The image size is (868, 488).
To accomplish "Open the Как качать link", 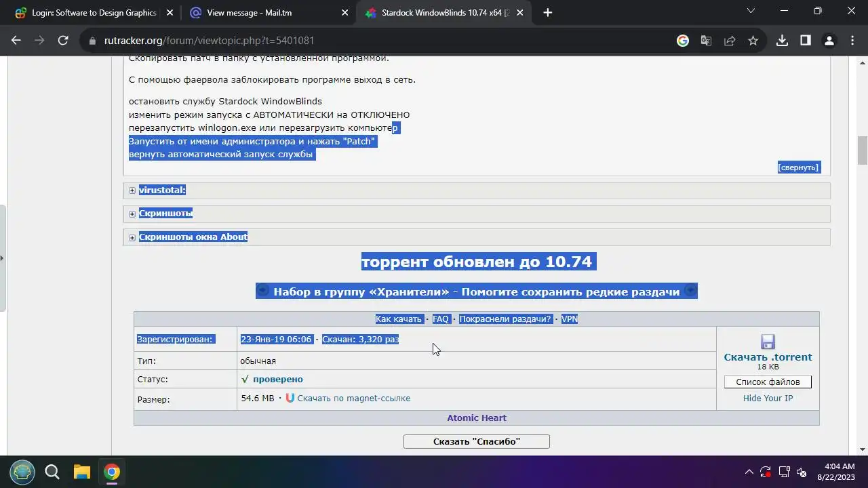I will point(399,319).
